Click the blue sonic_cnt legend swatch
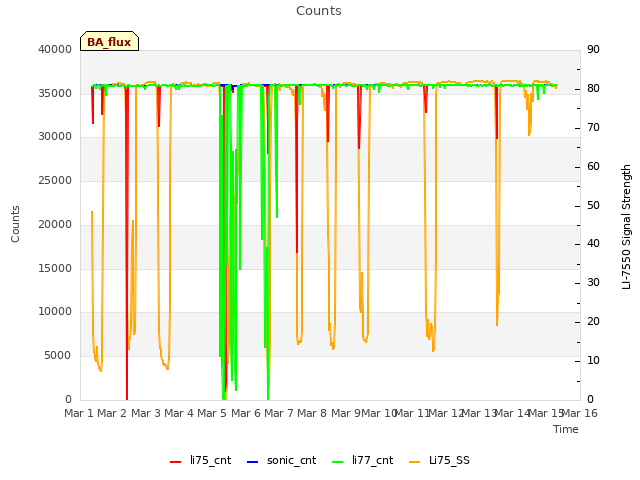640x480 pixels. (253, 462)
